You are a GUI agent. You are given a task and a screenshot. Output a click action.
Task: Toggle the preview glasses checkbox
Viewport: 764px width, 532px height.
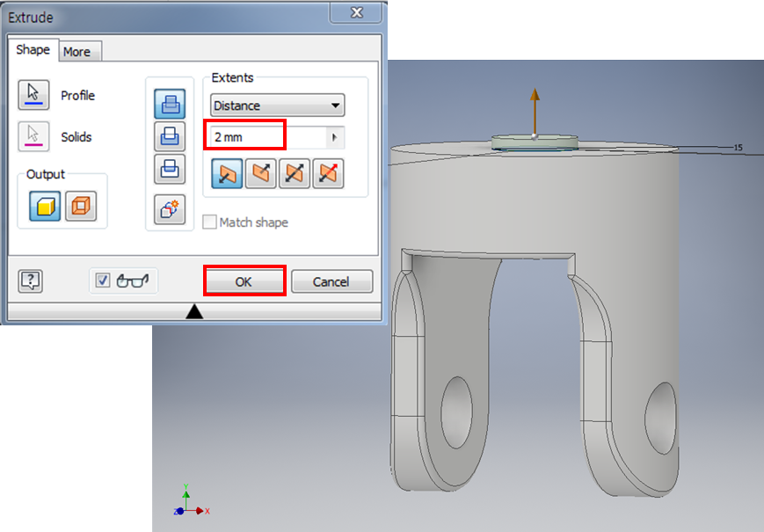[103, 281]
